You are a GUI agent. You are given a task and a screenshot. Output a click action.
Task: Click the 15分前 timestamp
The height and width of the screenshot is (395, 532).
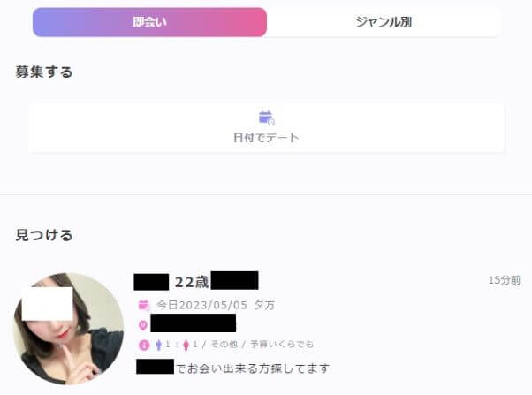click(x=505, y=280)
